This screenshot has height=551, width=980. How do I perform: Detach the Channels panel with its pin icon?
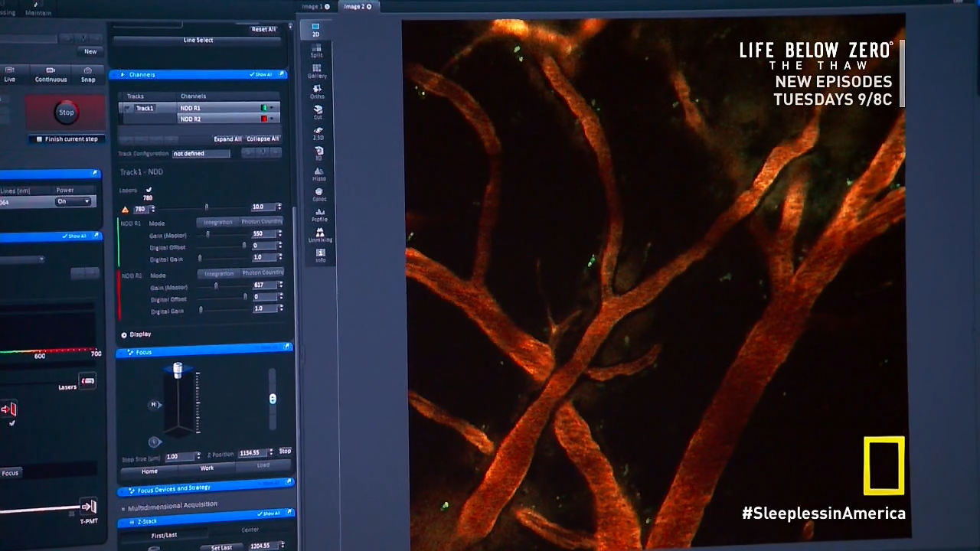[x=282, y=74]
